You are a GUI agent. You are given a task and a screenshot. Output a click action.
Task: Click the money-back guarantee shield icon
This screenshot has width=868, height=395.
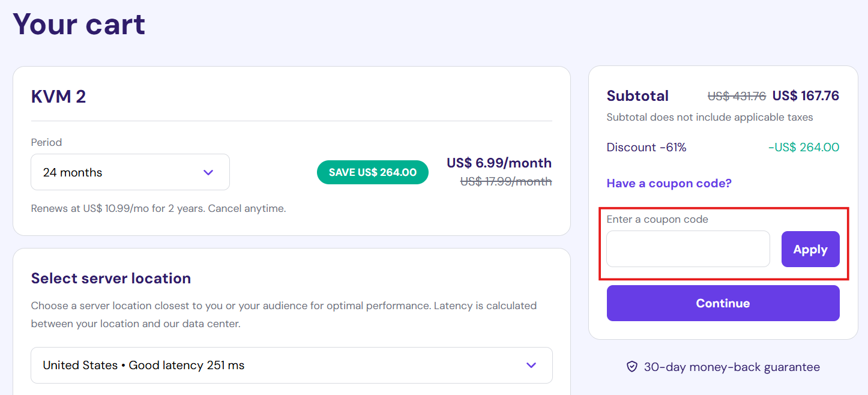(631, 367)
